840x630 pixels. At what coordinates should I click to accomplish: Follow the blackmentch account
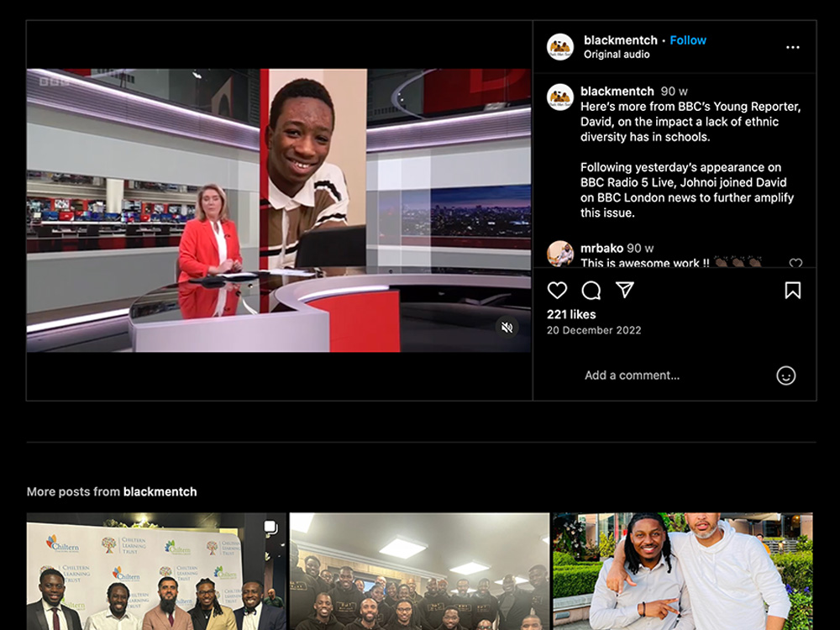pos(688,40)
